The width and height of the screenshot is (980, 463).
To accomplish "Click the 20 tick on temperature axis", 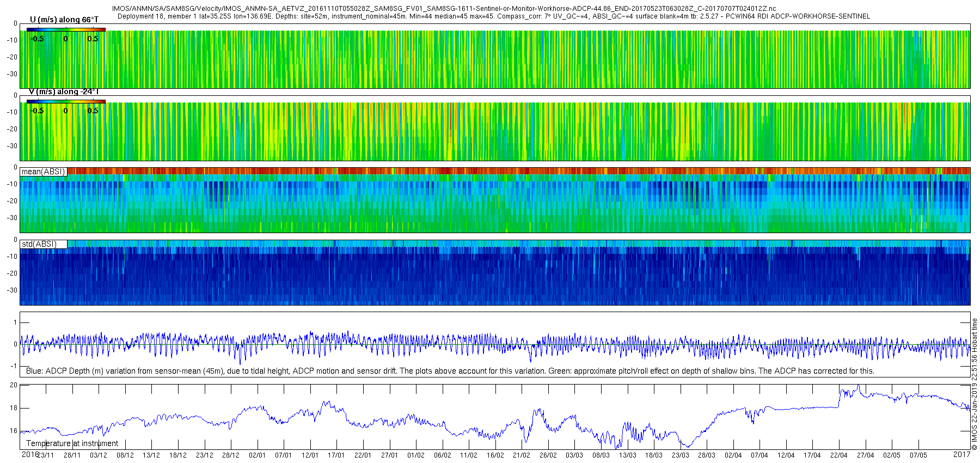I will tap(14, 385).
